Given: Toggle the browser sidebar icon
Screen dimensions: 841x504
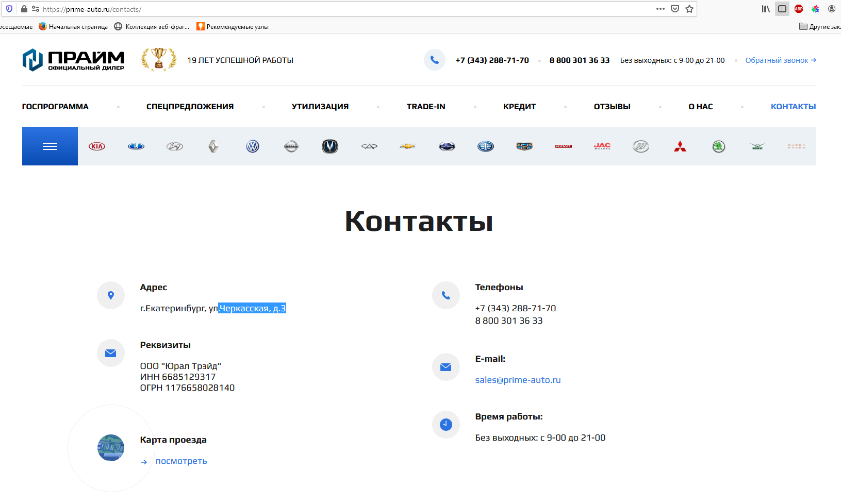Looking at the screenshot, I should click(782, 9).
